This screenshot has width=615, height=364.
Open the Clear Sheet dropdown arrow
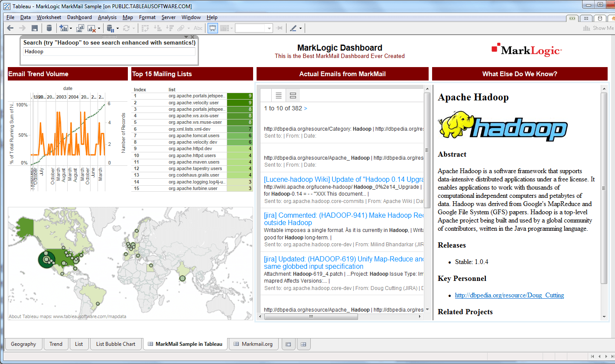coord(99,29)
